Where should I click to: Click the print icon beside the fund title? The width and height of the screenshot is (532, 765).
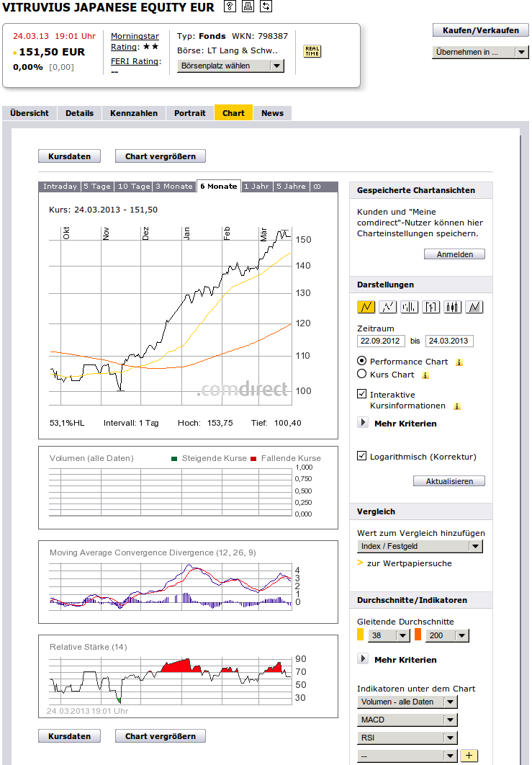tap(248, 6)
